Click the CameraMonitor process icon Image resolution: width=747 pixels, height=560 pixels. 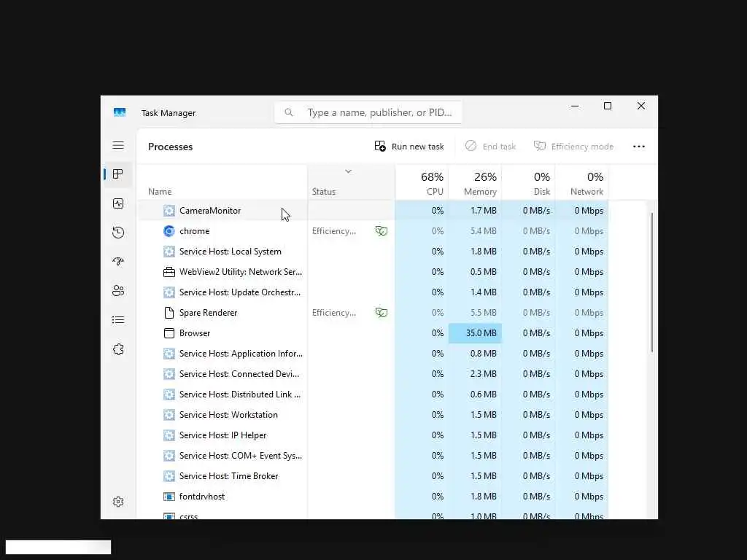pos(169,211)
